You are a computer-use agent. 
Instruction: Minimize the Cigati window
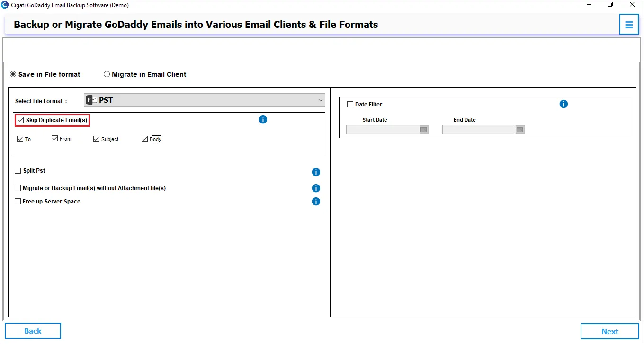(589, 5)
